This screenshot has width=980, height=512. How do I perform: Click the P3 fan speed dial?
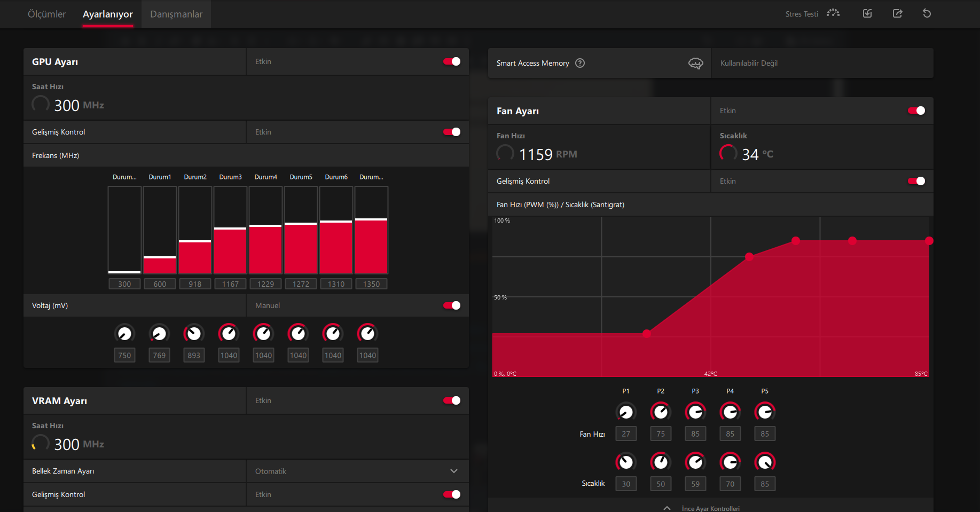pyautogui.click(x=695, y=412)
